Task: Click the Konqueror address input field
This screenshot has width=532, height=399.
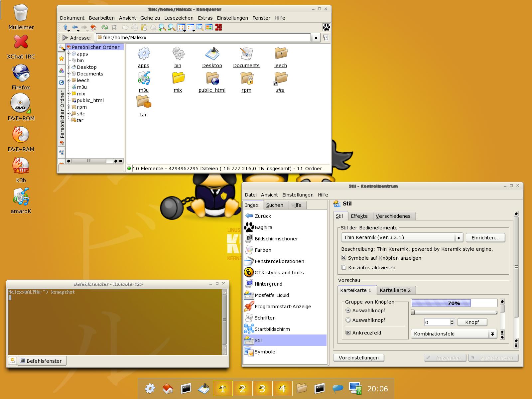Action: tap(203, 38)
